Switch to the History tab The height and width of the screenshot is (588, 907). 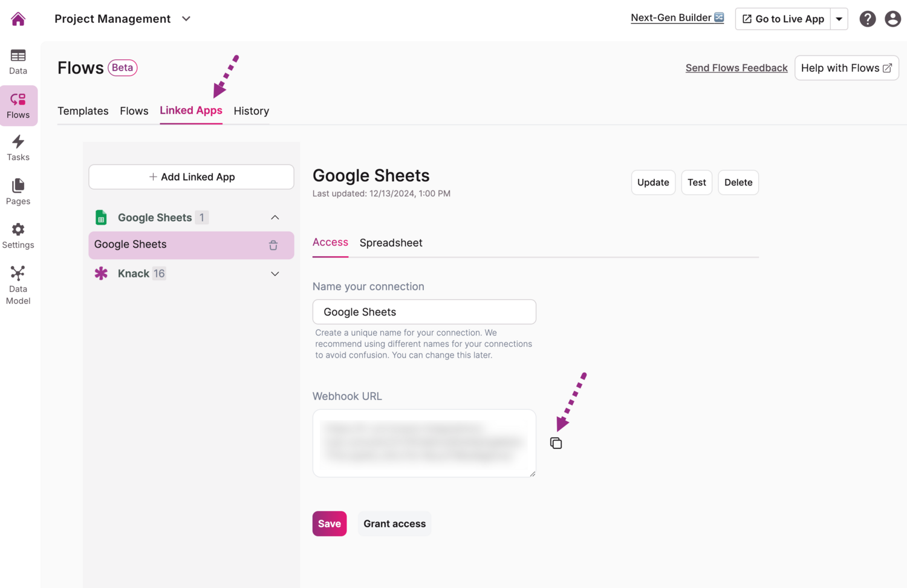(251, 111)
